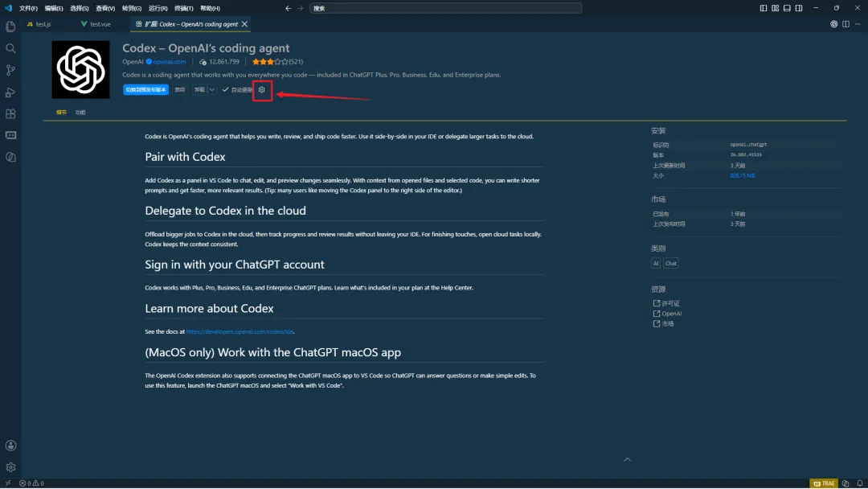Click the VS Code logo icon
Viewport: 868px width, 489px height.
(x=8, y=8)
